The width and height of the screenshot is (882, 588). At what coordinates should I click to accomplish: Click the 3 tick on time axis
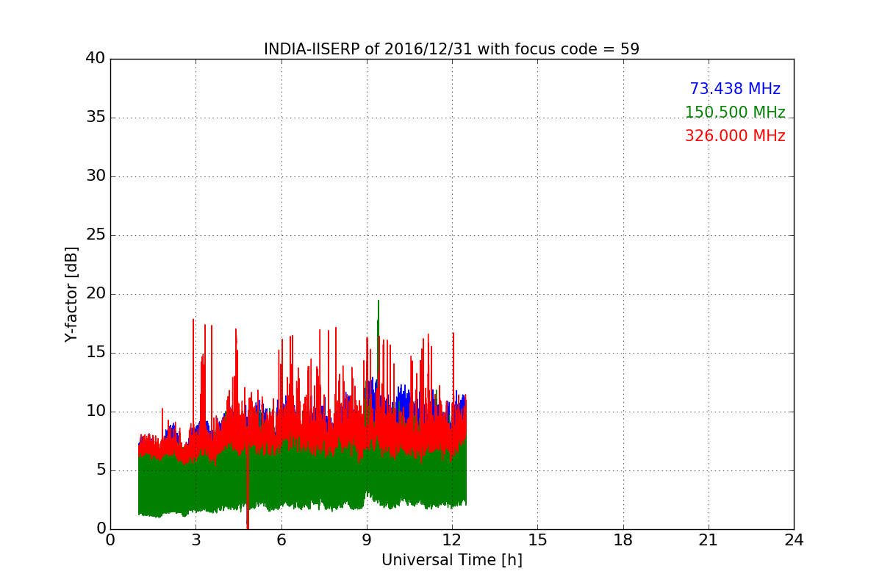[x=196, y=540]
